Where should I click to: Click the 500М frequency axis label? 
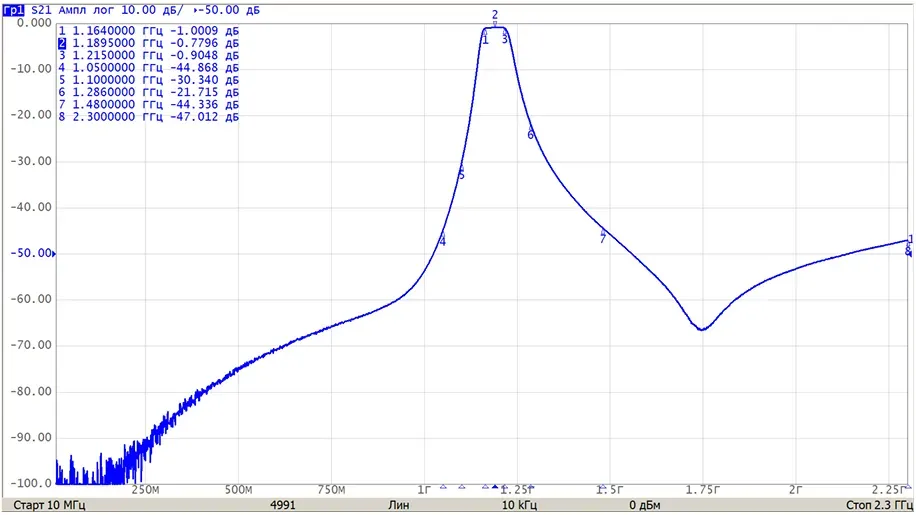[238, 490]
